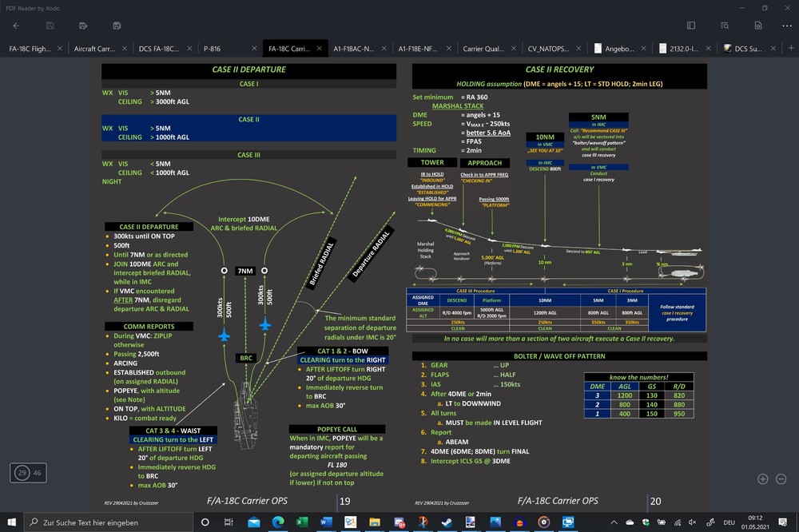Viewport: 799px width, 532px height.
Task: Zoom in with the plus circle
Action: pyautogui.click(x=763, y=479)
